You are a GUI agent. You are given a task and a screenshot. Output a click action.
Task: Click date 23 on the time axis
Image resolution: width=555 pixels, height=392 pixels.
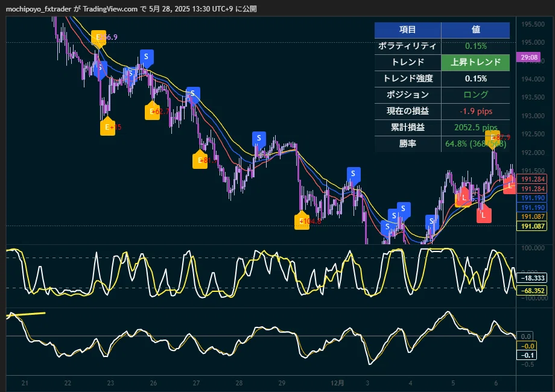[110, 383]
